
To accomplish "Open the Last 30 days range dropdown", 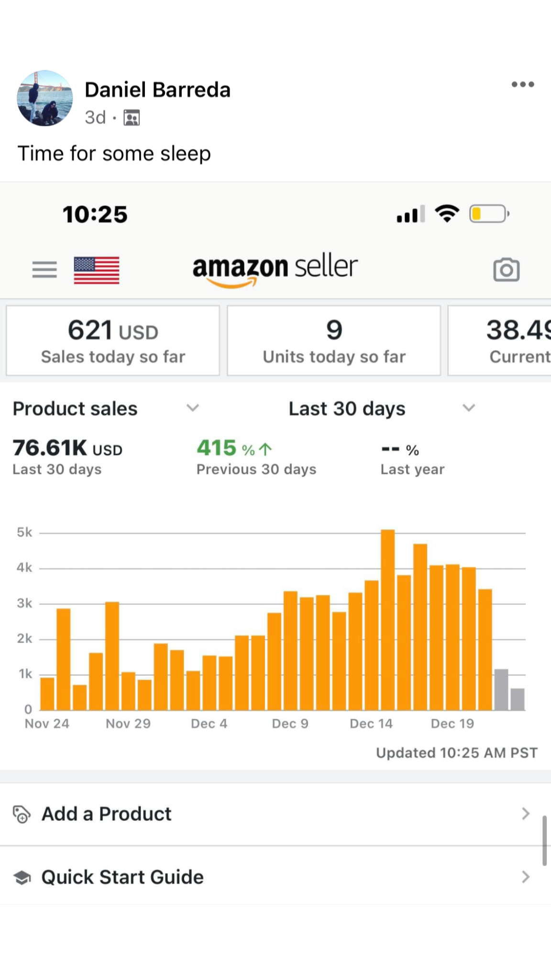I will (x=469, y=408).
